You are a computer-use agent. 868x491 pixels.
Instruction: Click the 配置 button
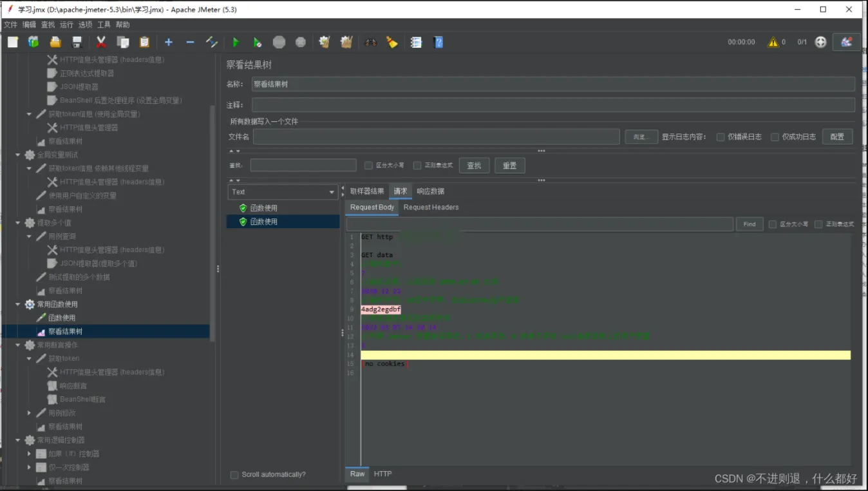click(837, 137)
